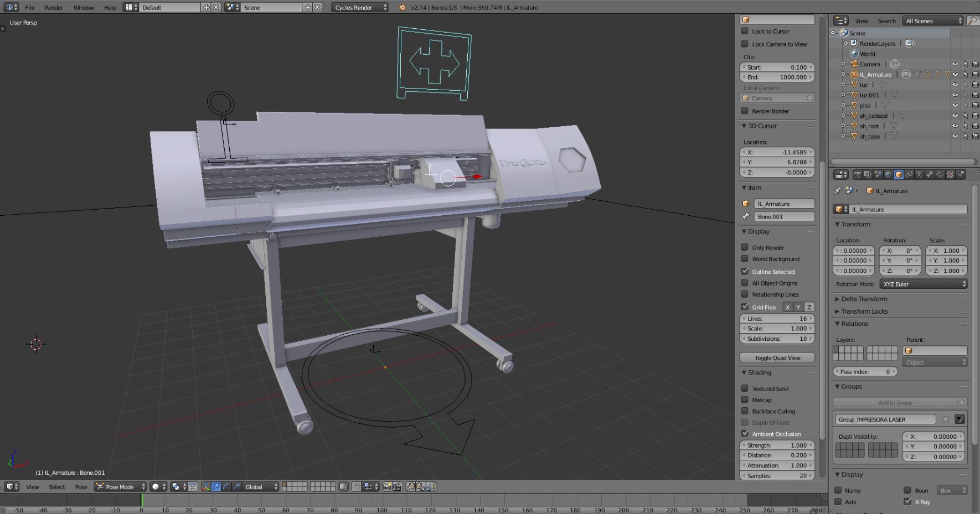Click the Texture checkerboard properties icon
This screenshot has height=514, width=980.
click(x=950, y=175)
